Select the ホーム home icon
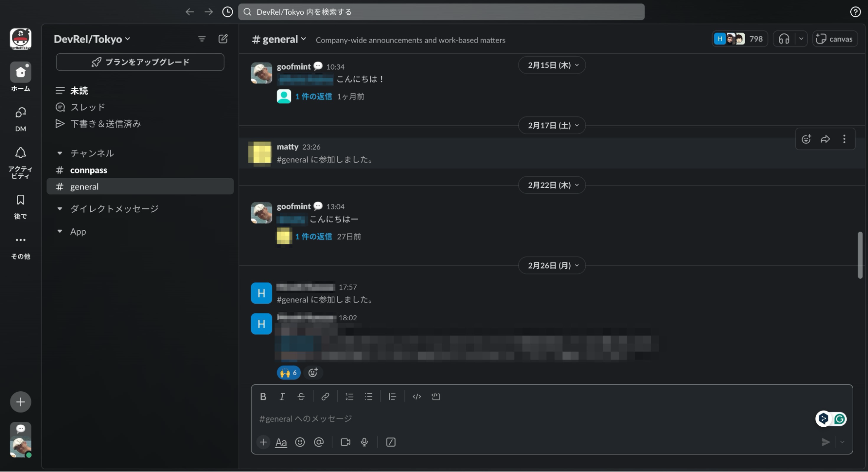The width and height of the screenshot is (868, 472). pos(20,72)
